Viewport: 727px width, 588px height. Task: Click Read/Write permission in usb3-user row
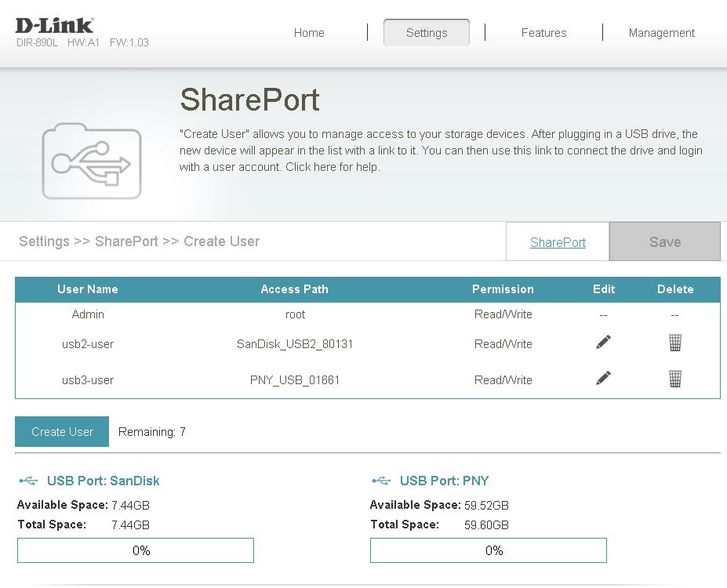(x=503, y=380)
